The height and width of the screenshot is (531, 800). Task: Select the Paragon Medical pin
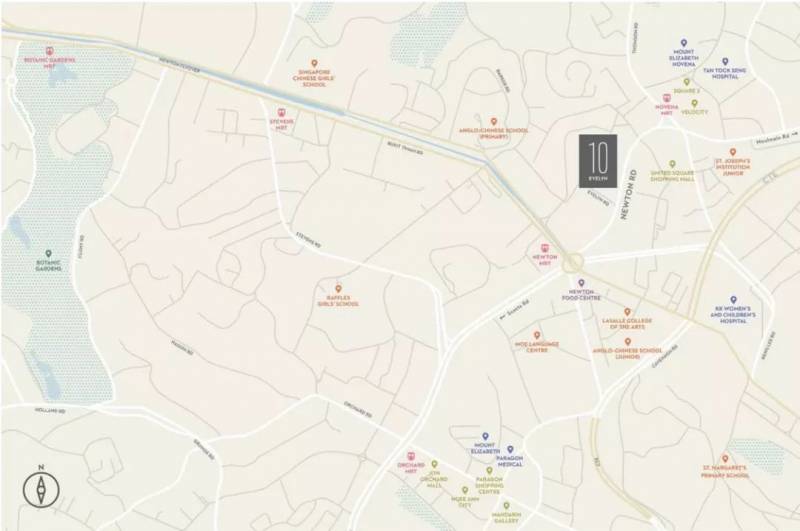(x=510, y=450)
